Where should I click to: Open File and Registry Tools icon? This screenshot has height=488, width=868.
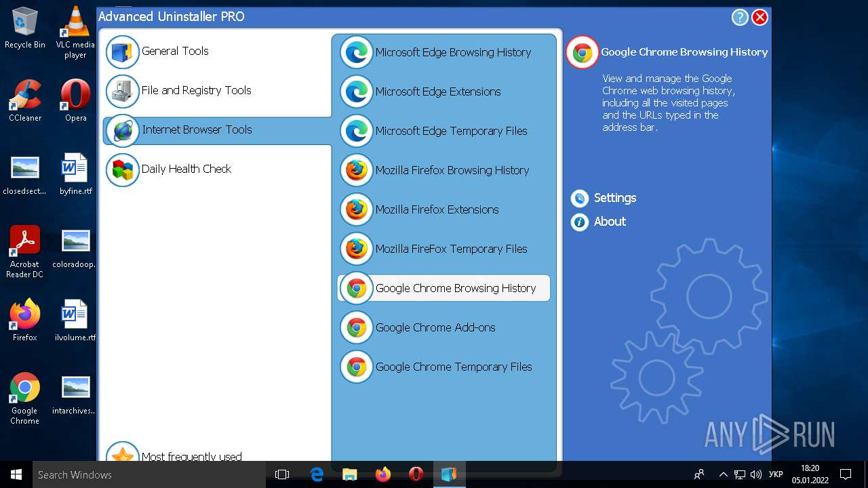coord(123,91)
